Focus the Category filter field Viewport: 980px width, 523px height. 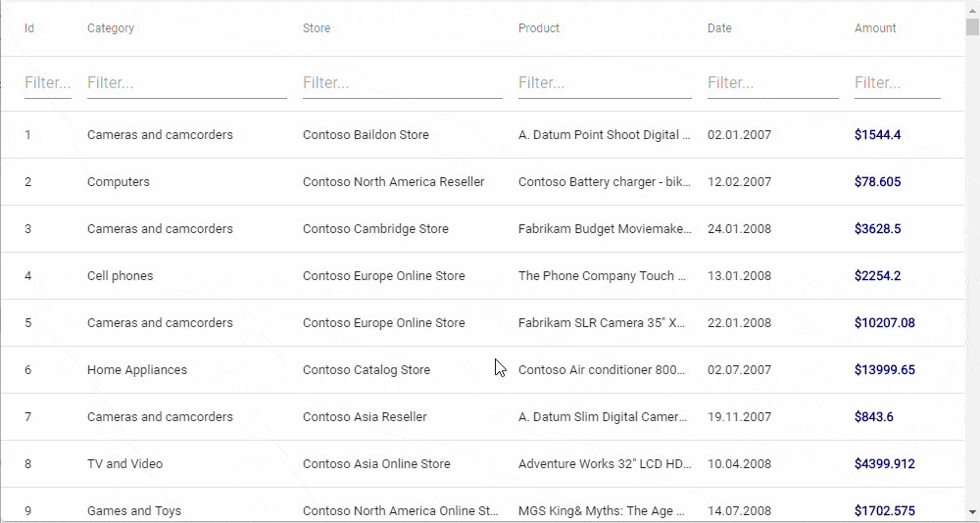[186, 83]
